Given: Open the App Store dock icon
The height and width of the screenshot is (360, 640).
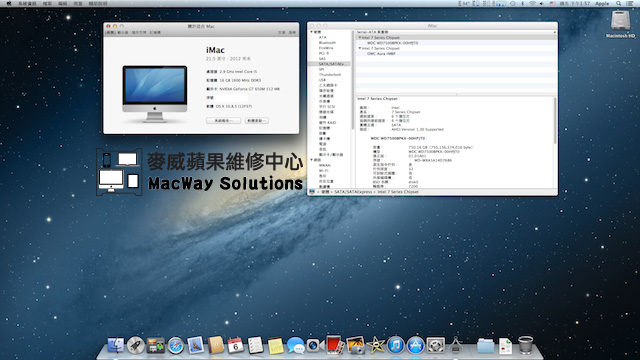Looking at the screenshot, I should click(x=416, y=346).
